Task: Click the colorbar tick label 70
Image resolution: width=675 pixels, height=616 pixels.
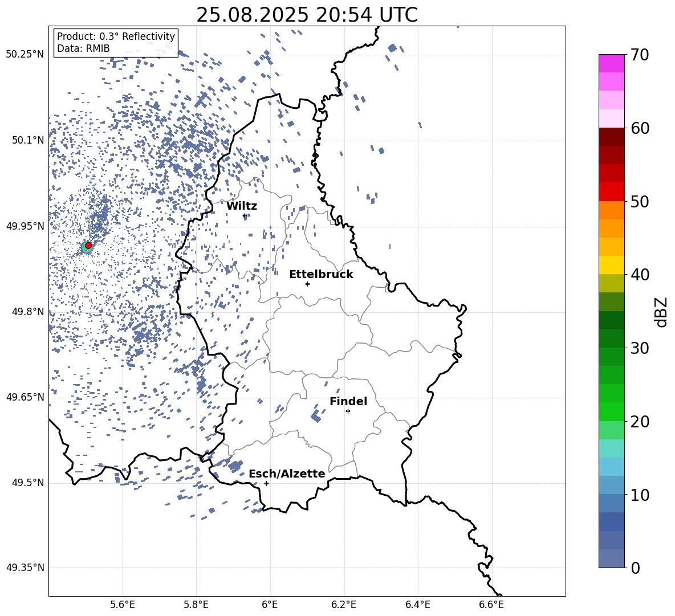Action: [x=640, y=55]
